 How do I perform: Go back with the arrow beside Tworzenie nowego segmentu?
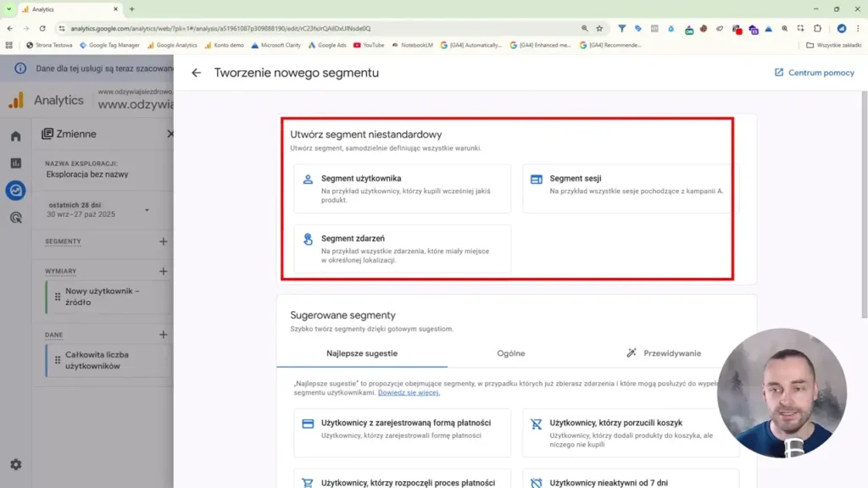pyautogui.click(x=197, y=73)
